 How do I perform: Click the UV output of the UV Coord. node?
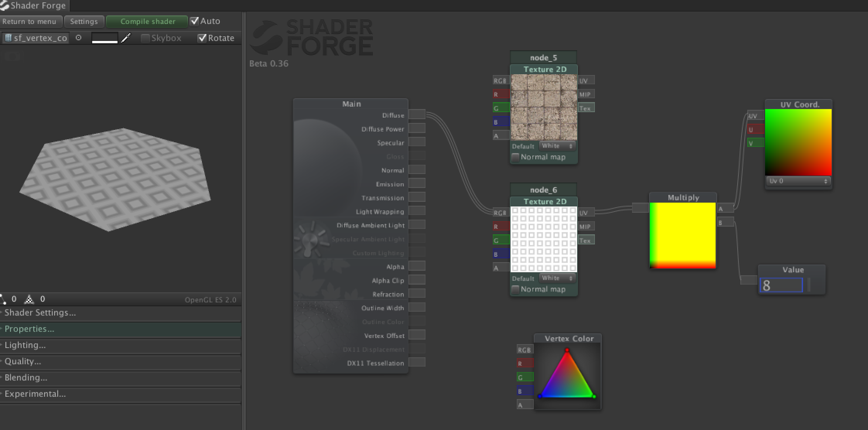point(756,116)
